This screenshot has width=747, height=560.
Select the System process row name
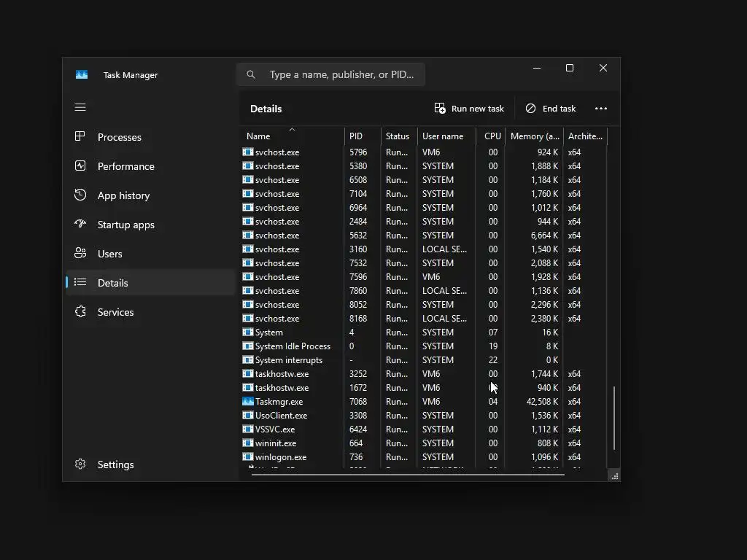(x=268, y=332)
